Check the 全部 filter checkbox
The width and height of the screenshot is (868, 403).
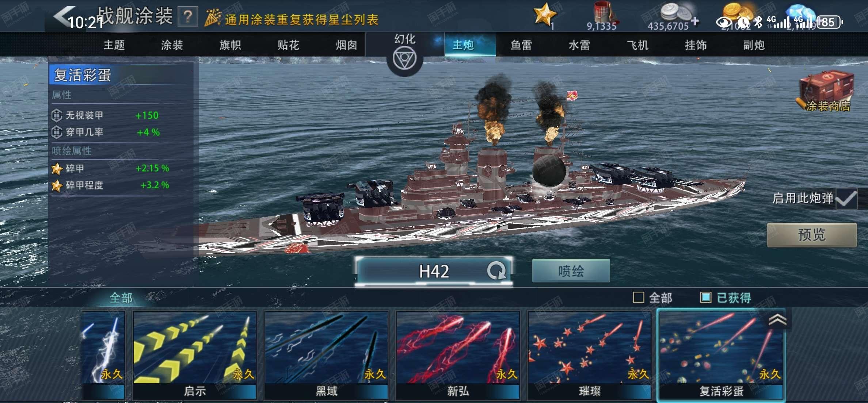[638, 298]
